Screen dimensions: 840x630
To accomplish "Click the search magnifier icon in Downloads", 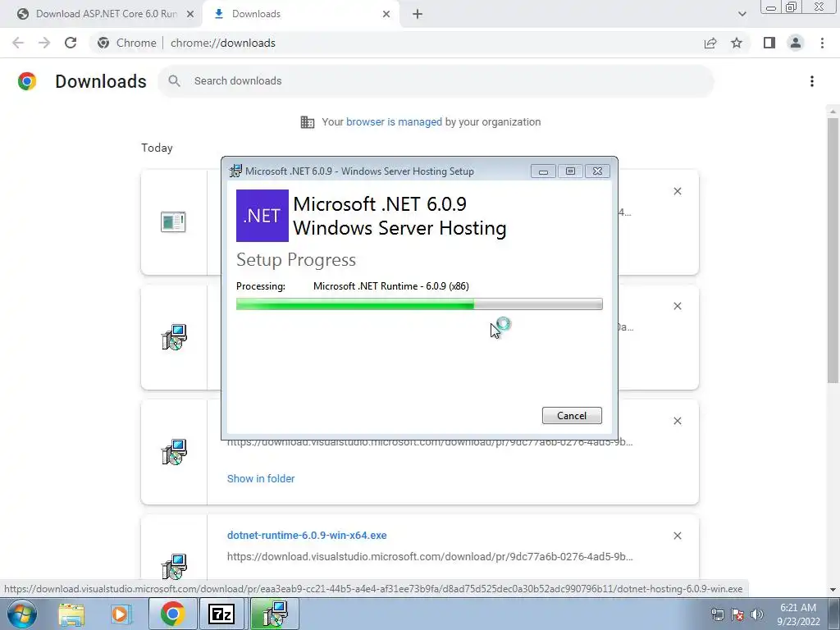I will [x=174, y=81].
